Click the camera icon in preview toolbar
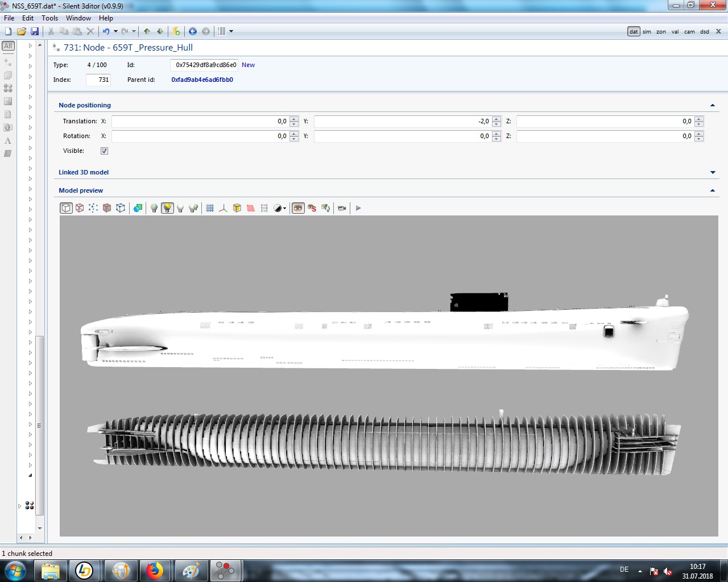Screen dimensions: 728x582 coord(342,208)
